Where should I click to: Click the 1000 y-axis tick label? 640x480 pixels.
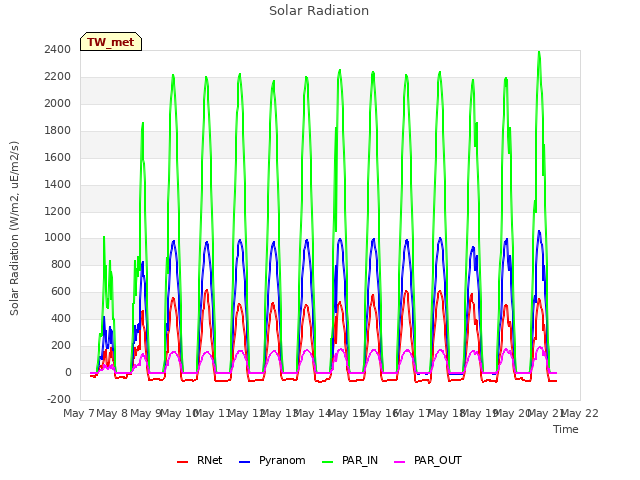click(x=58, y=238)
